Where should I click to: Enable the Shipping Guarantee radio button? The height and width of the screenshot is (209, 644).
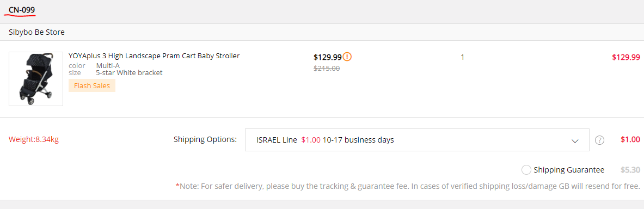(526, 170)
